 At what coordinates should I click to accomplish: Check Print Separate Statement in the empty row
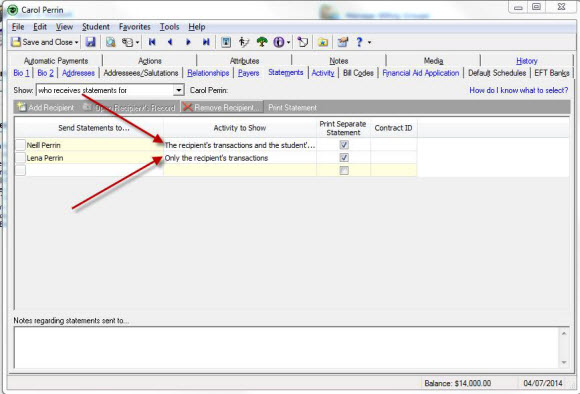tap(344, 171)
